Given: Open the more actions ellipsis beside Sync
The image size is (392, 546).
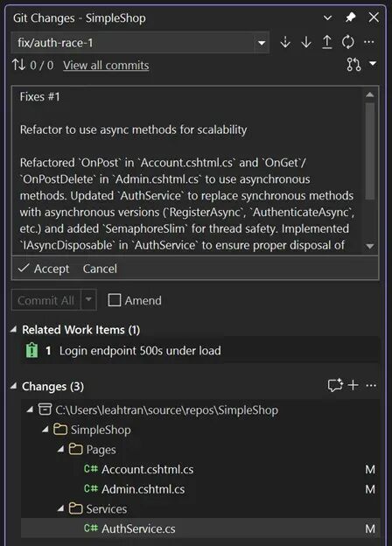Looking at the screenshot, I should 368,43.
